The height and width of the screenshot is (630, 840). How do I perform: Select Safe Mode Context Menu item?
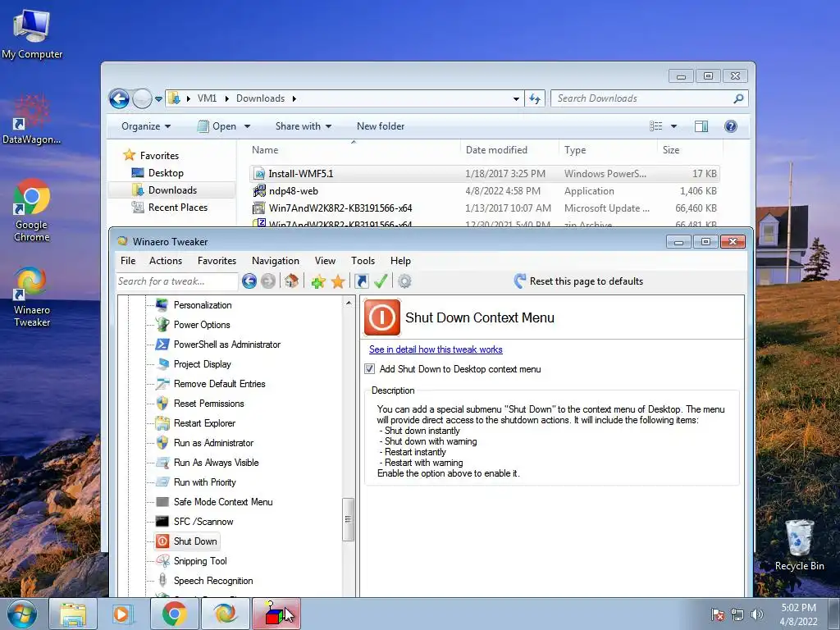coord(223,502)
